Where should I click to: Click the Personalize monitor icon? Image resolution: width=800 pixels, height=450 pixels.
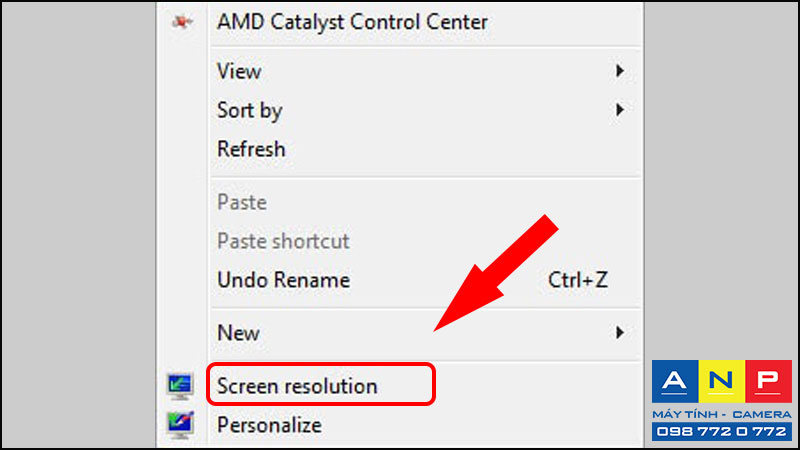(x=180, y=425)
